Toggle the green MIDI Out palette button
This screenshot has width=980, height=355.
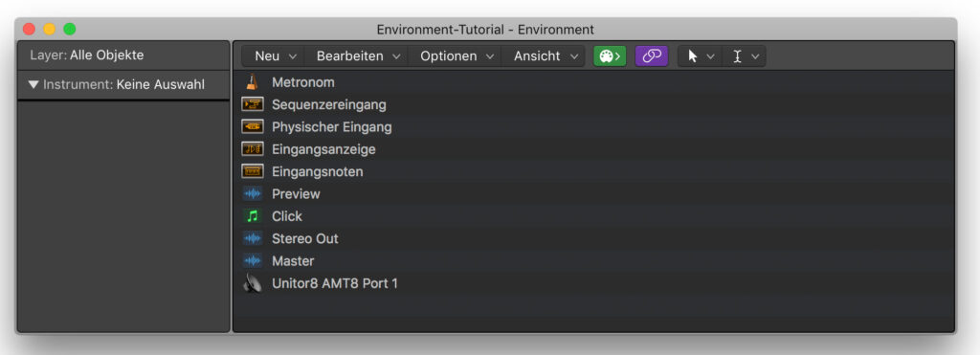click(610, 56)
